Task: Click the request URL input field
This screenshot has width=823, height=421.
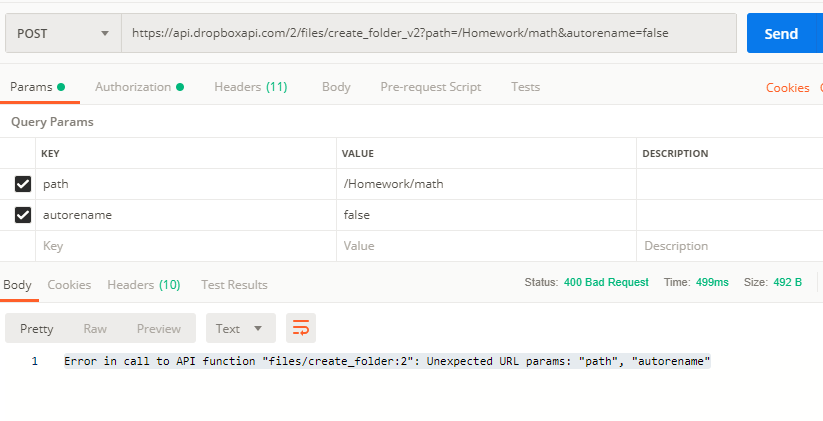Action: (x=428, y=33)
